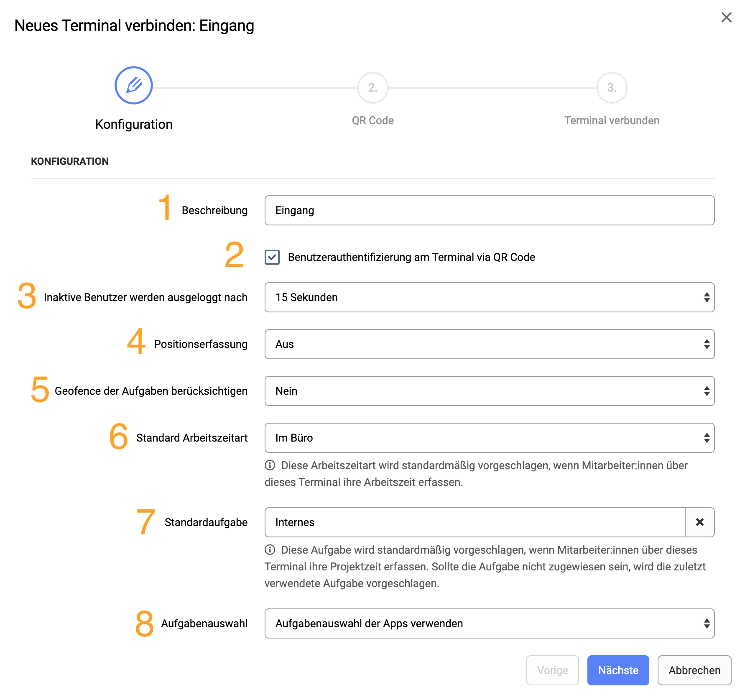The image size is (745, 700).
Task: Open the 15 Sekunden logout dropdown
Action: point(490,297)
